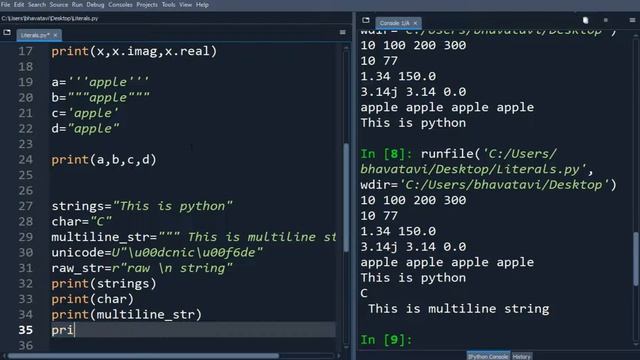Click the raw_str=r"raw \n string" line
Viewport: 640px width, 360px height.
pos(142,268)
